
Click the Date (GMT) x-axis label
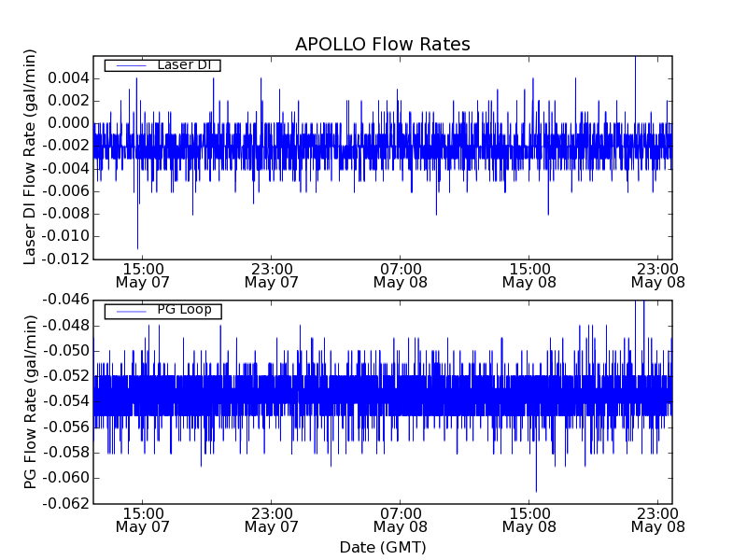(382, 547)
